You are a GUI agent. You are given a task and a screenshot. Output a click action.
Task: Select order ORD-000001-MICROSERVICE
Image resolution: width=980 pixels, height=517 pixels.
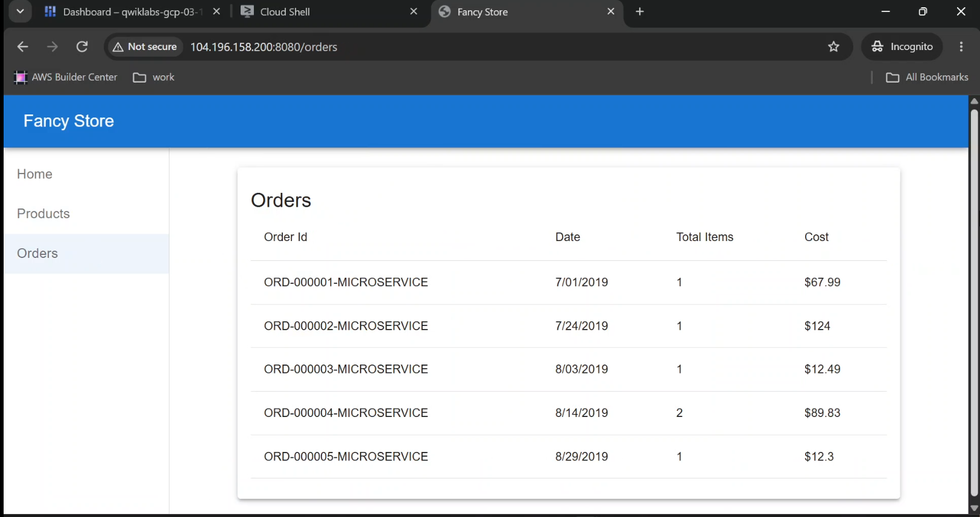[x=346, y=282]
